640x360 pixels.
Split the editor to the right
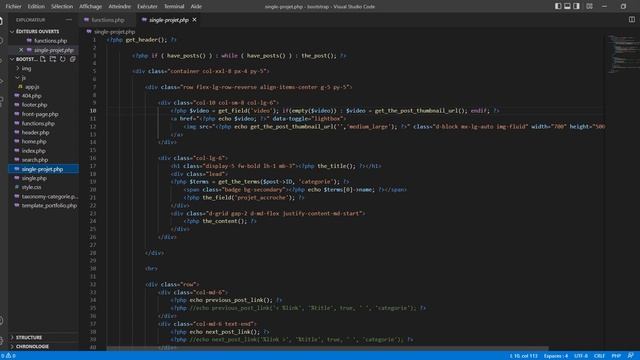[x=632, y=19]
